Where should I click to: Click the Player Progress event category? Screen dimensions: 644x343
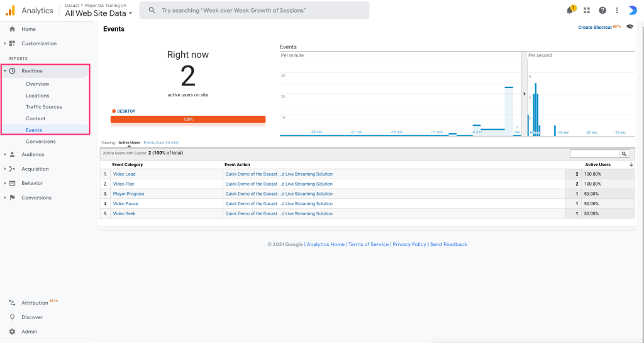tap(128, 194)
